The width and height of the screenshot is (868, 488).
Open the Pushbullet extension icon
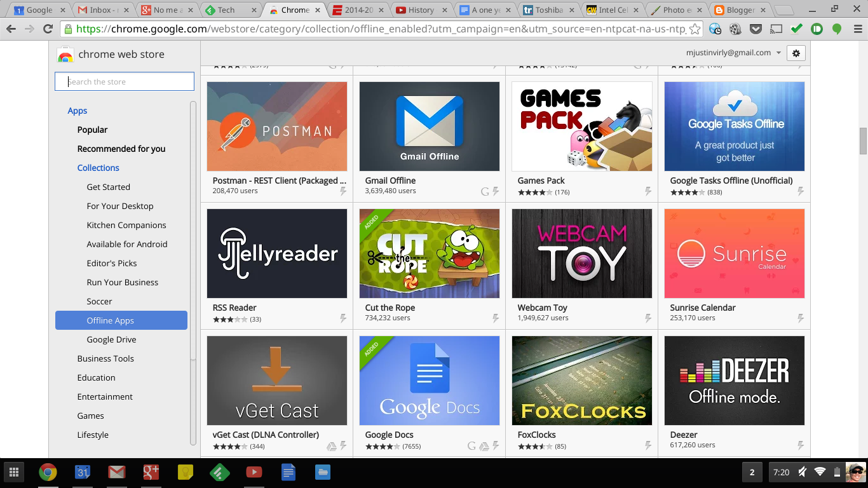point(817,29)
